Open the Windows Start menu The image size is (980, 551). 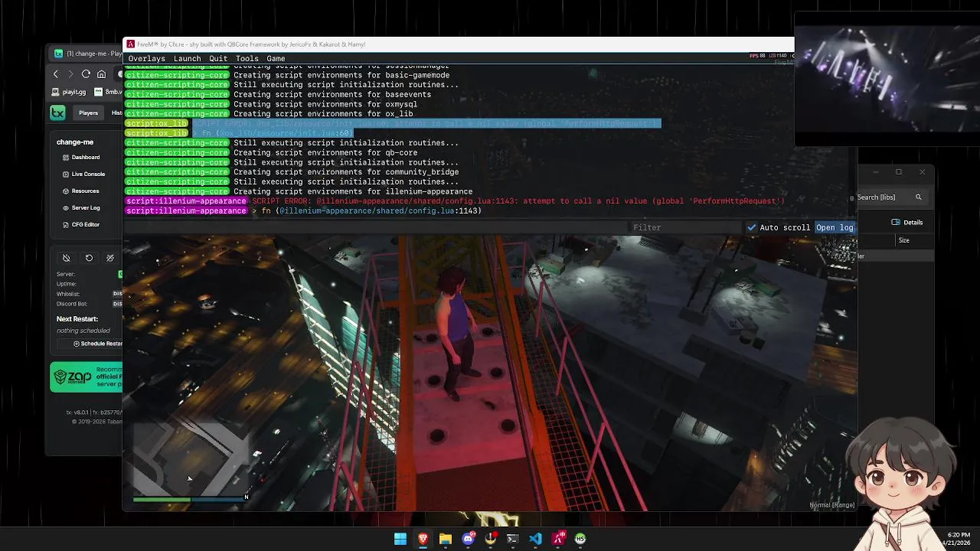point(400,539)
